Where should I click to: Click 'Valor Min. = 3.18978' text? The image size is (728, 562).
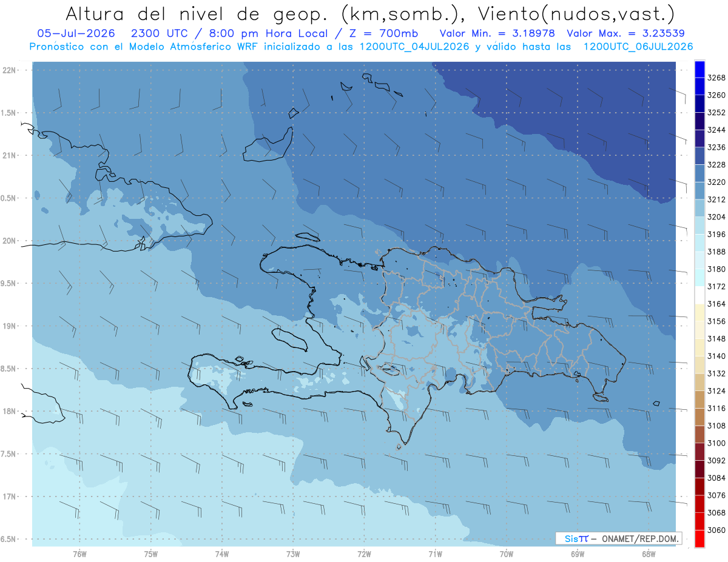click(x=497, y=33)
